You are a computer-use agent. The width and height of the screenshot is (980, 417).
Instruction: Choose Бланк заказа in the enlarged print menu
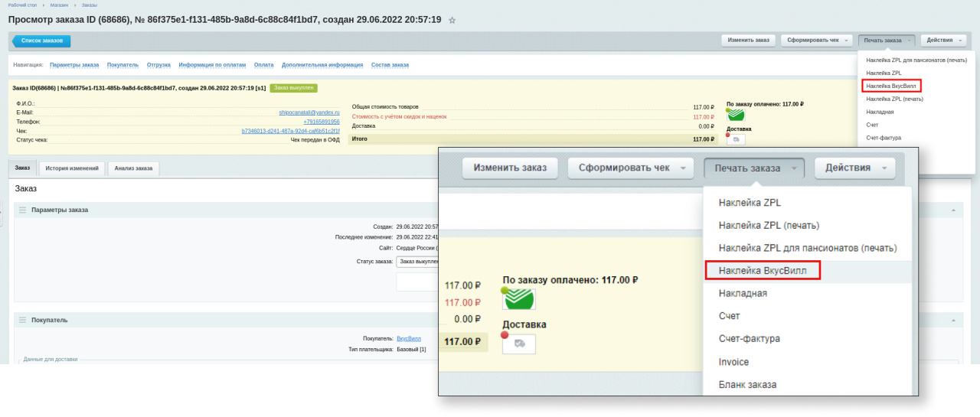[747, 384]
